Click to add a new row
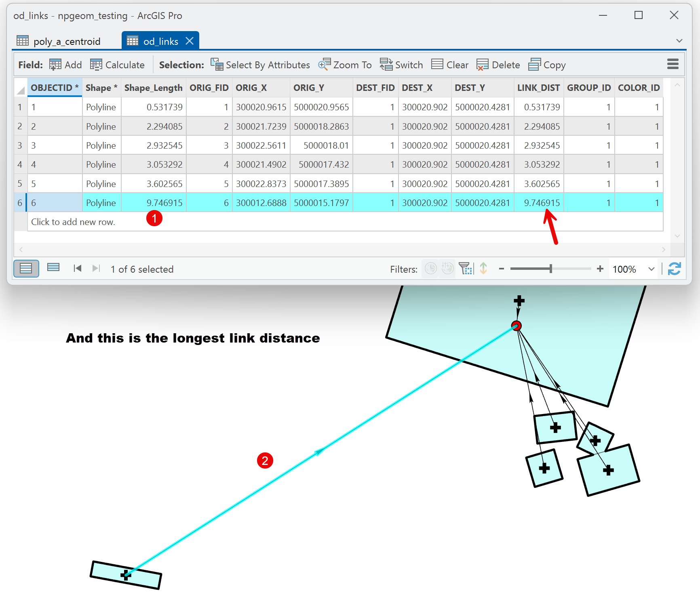The image size is (700, 616). pos(73,222)
